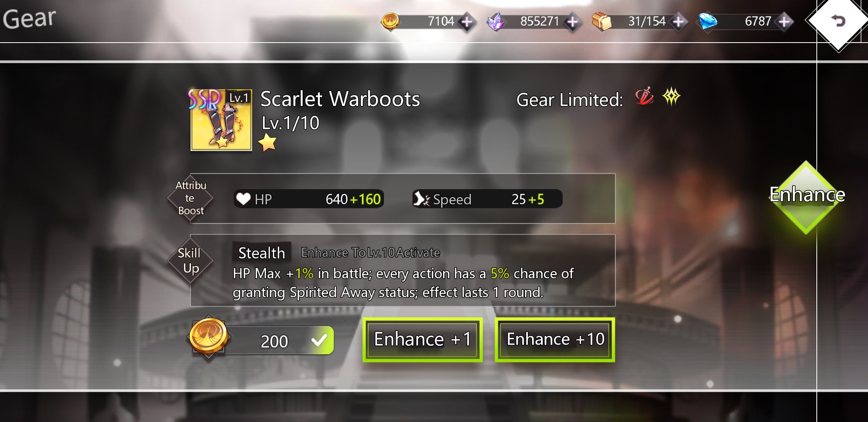The height and width of the screenshot is (422, 868).
Task: Add more gold coins with plus icon
Action: point(467,22)
